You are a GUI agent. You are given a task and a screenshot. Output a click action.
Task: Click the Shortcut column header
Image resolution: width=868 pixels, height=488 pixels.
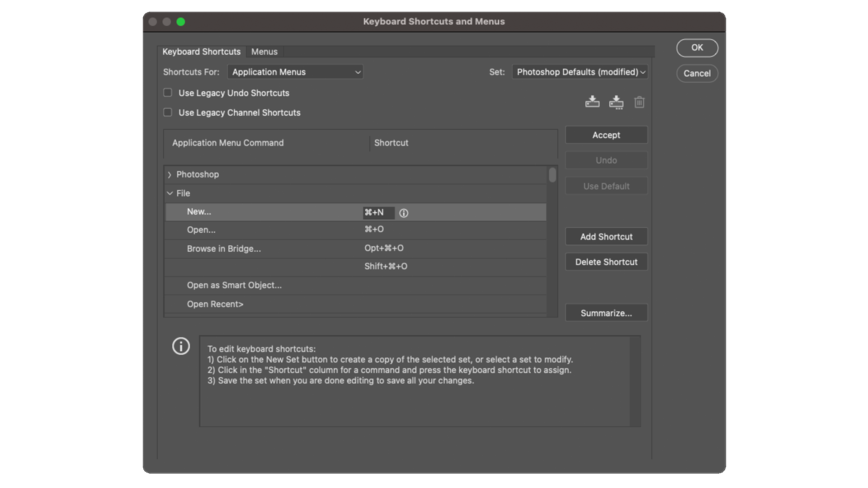click(392, 143)
